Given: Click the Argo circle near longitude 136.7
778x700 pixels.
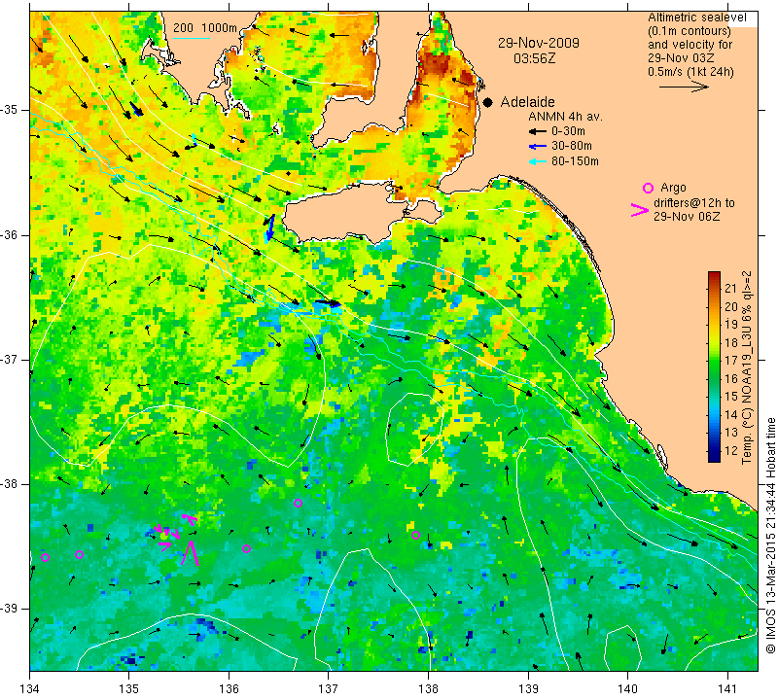Looking at the screenshot, I should click(298, 503).
